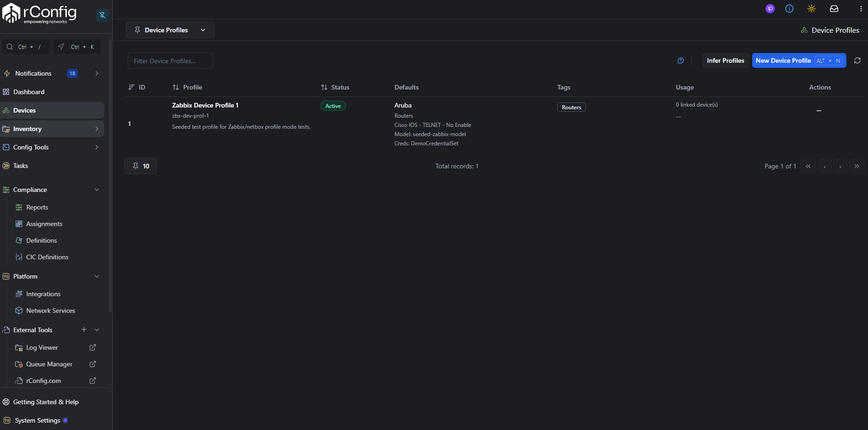Open row actions menu for Zabbix Device Profile 1
This screenshot has width=868, height=430.
click(819, 111)
